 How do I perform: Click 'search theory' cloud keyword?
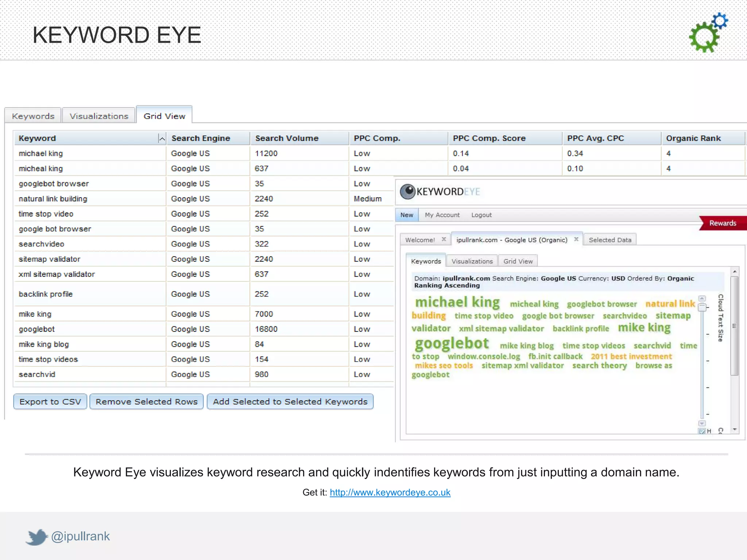pyautogui.click(x=599, y=366)
